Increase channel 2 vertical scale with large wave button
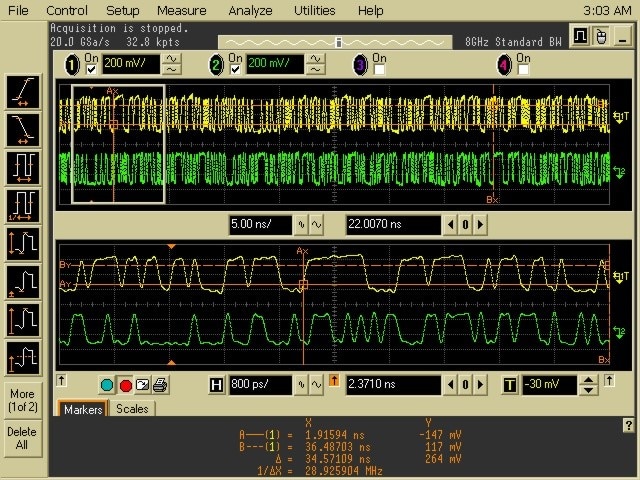 click(x=316, y=59)
